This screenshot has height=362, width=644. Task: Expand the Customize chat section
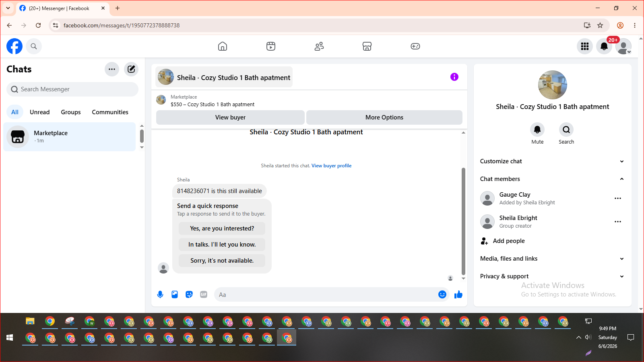tap(553, 161)
